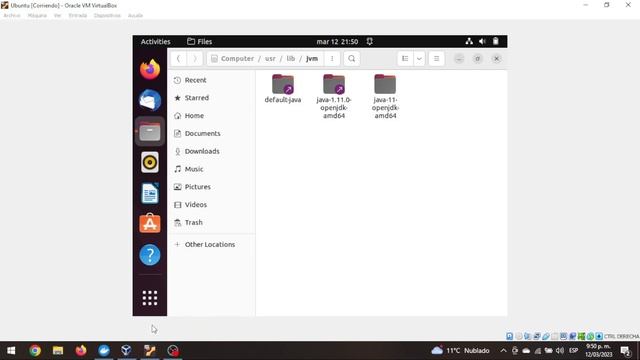Open the Activities overview
This screenshot has height=360, width=640.
point(156,42)
